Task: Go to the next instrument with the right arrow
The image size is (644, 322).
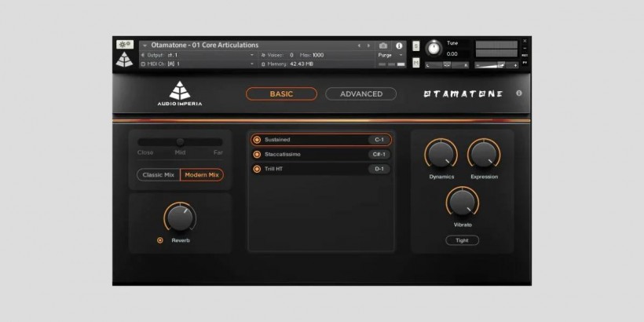Action: 369,46
